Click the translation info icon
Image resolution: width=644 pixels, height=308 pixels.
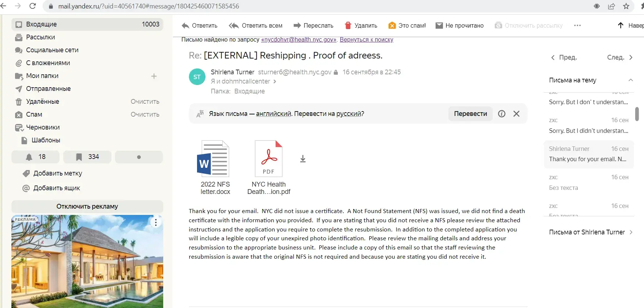(x=501, y=114)
